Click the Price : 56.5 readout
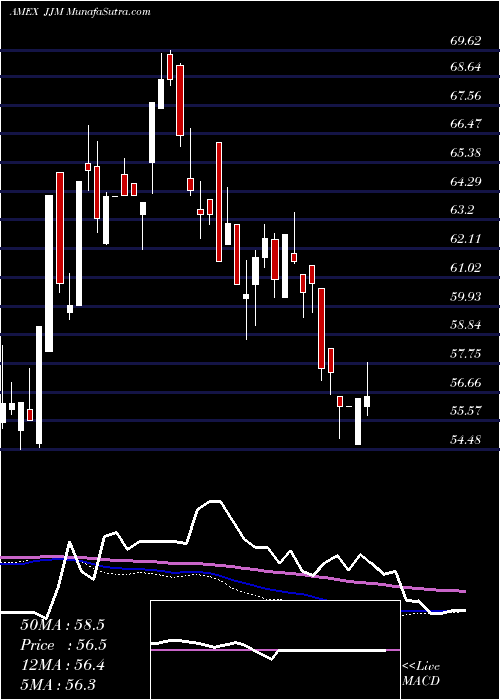This screenshot has height=700, width=500. tap(62, 645)
